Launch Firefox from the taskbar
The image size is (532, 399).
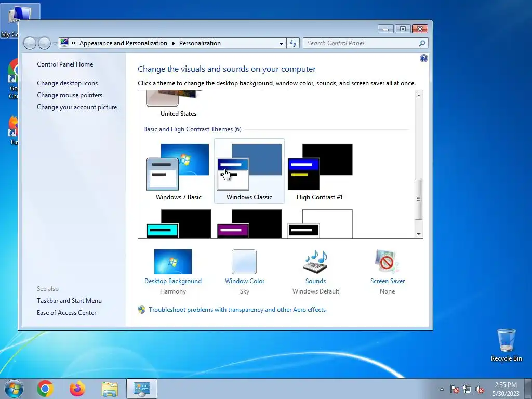click(x=77, y=389)
